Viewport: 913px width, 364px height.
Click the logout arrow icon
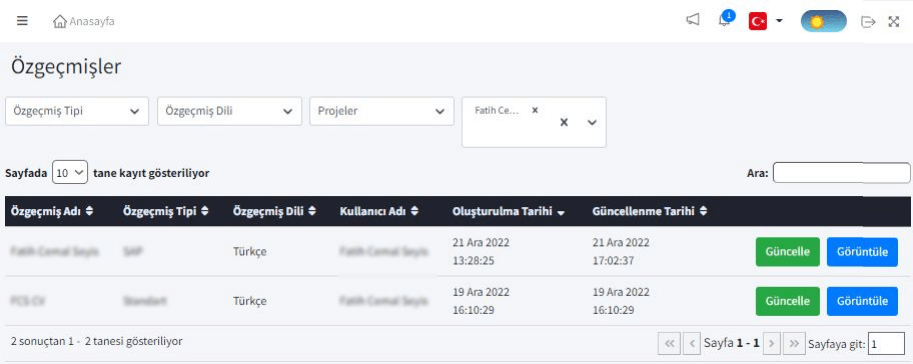tap(868, 22)
